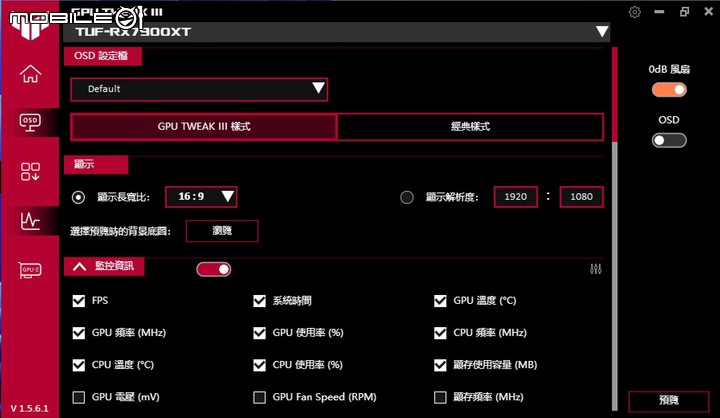Toggle the 0dB fan switch

669,90
